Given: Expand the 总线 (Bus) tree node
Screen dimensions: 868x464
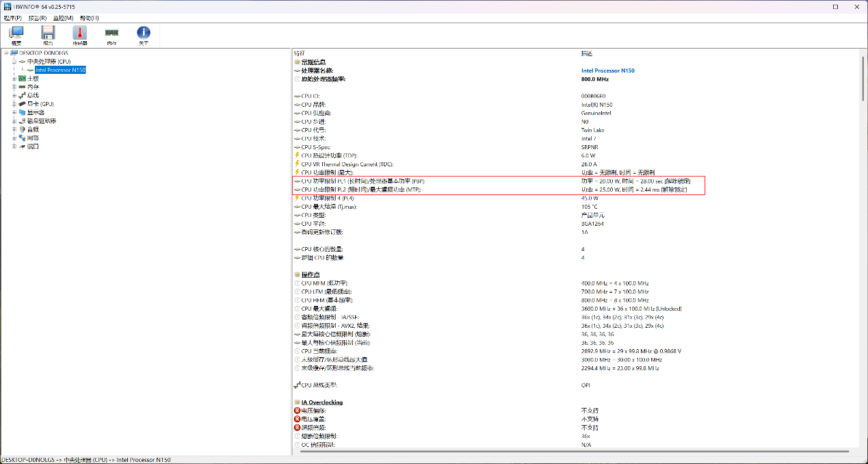Looking at the screenshot, I should [x=14, y=95].
